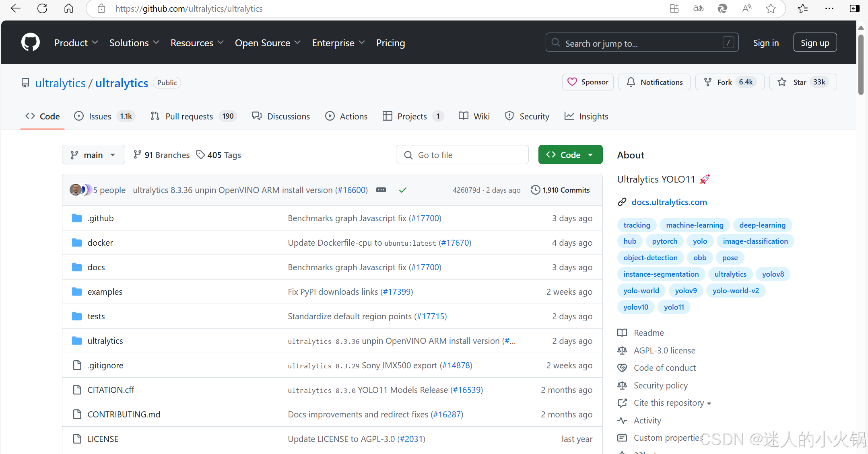Click contributor avatar on latest commit
Viewport: 868px width, 454px height.
(76, 190)
